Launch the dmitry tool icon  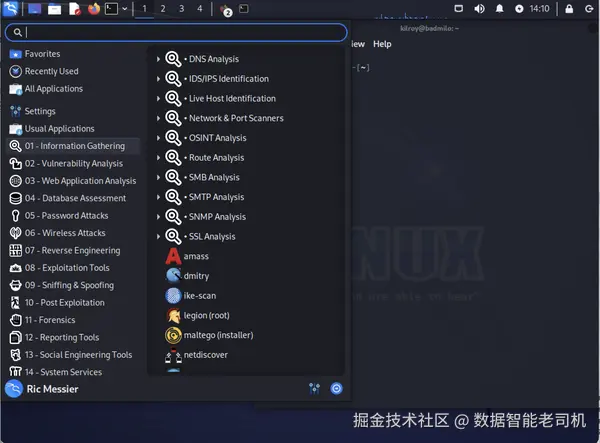click(x=173, y=276)
